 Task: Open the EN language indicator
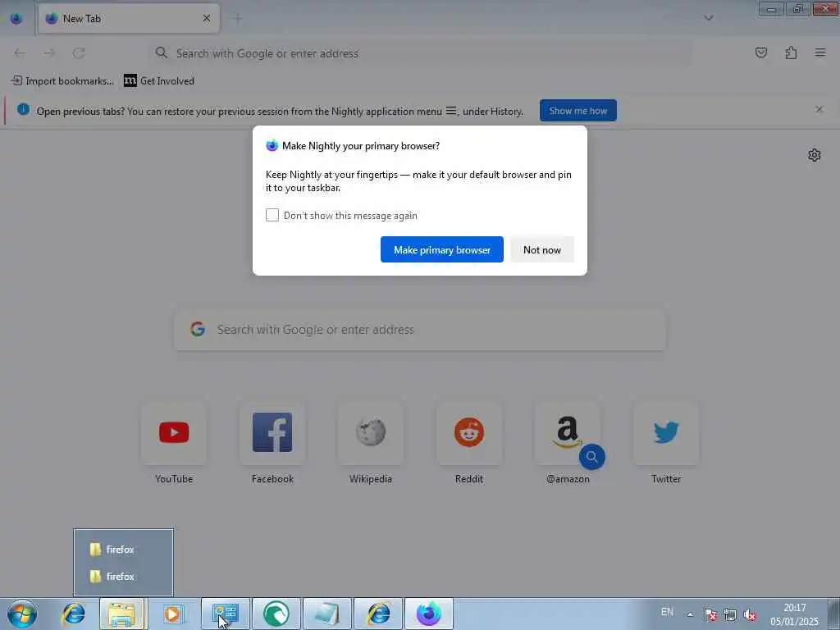(667, 612)
